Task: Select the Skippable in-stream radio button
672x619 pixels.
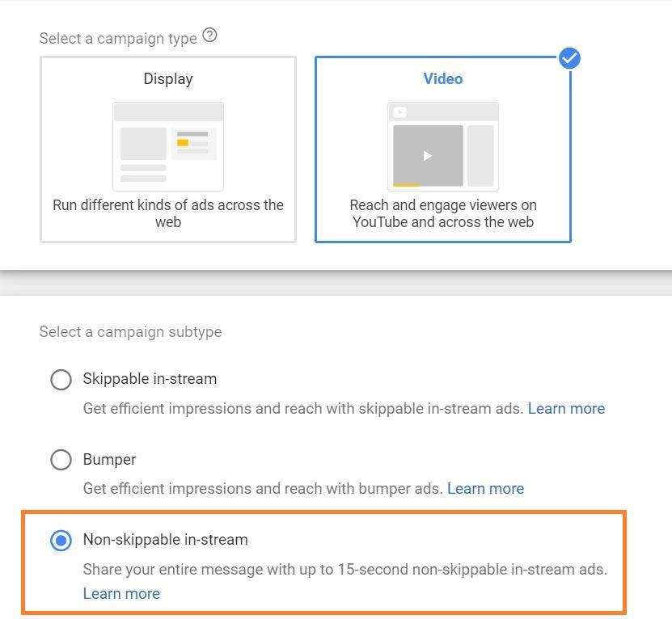Action: pos(61,380)
